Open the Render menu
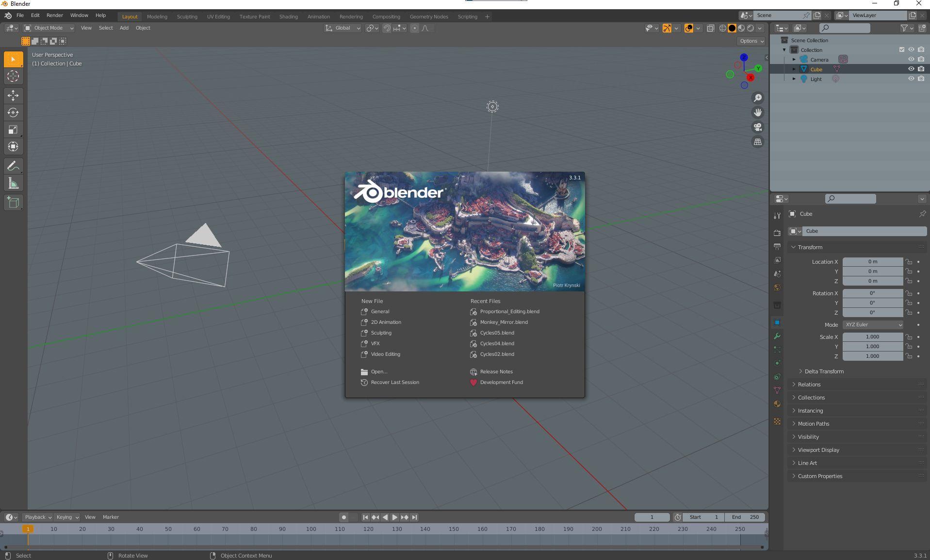 point(55,16)
